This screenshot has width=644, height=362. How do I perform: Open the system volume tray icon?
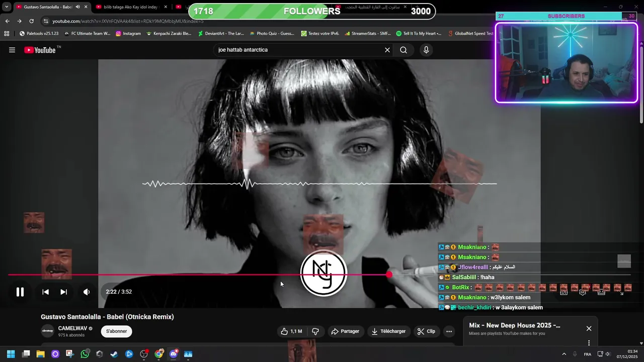tap(608, 354)
